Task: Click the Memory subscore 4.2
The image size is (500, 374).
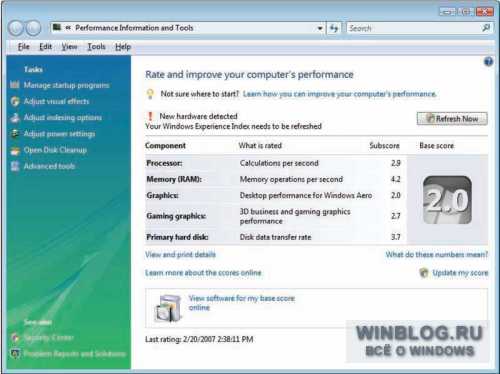Action: (x=396, y=179)
